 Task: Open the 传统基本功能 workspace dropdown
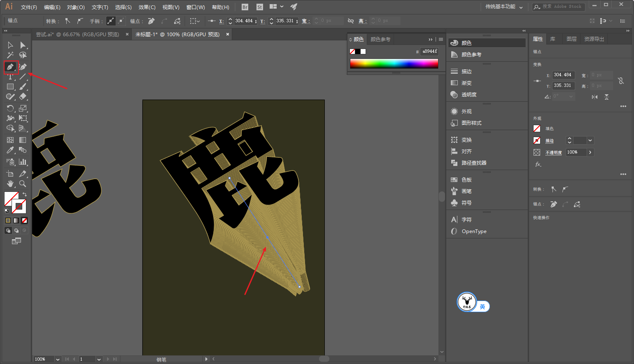[504, 7]
